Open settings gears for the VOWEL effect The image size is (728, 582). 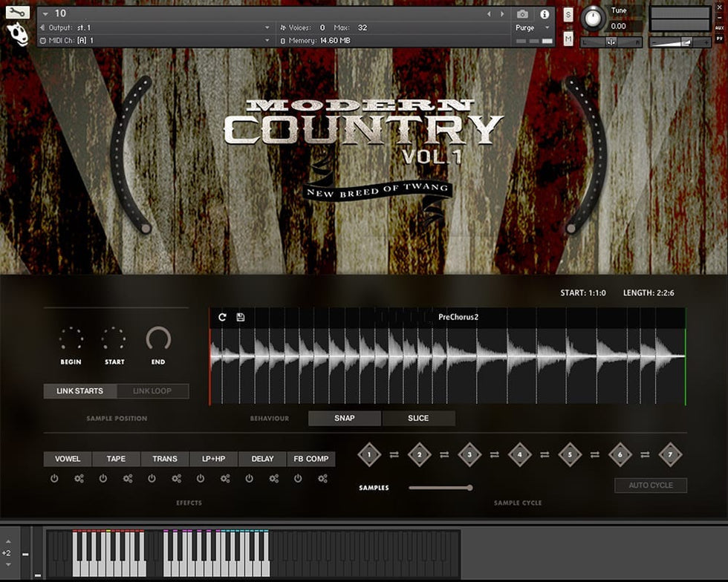point(79,479)
